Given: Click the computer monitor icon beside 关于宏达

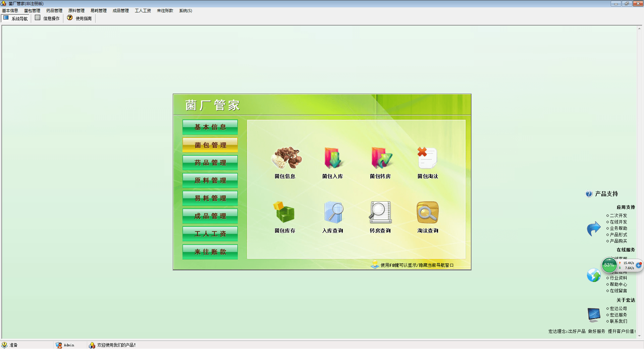Looking at the screenshot, I should 594,315.
